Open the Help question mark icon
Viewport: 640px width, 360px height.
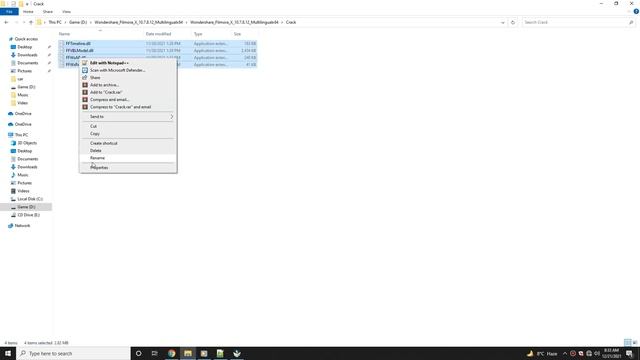pyautogui.click(x=636, y=12)
